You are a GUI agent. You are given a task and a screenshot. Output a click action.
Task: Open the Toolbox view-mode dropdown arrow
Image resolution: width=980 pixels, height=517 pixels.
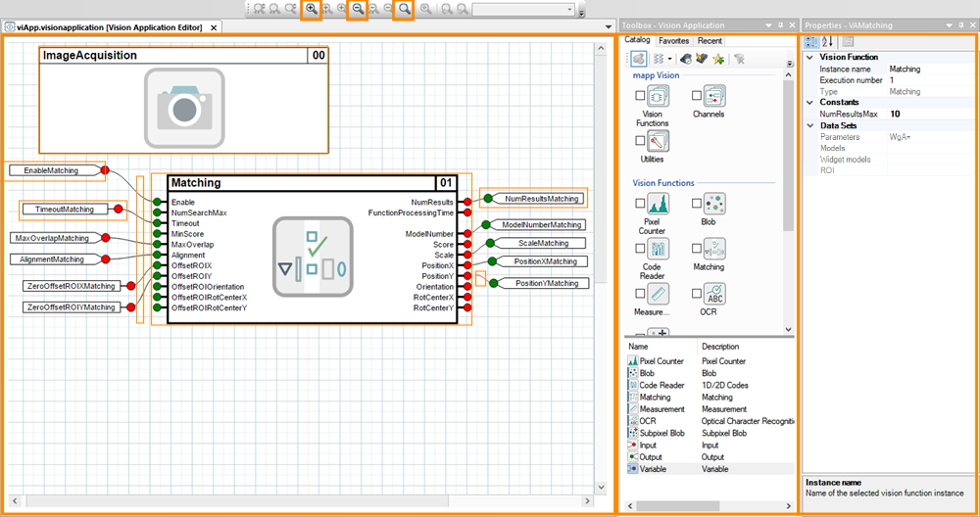pyautogui.click(x=669, y=59)
